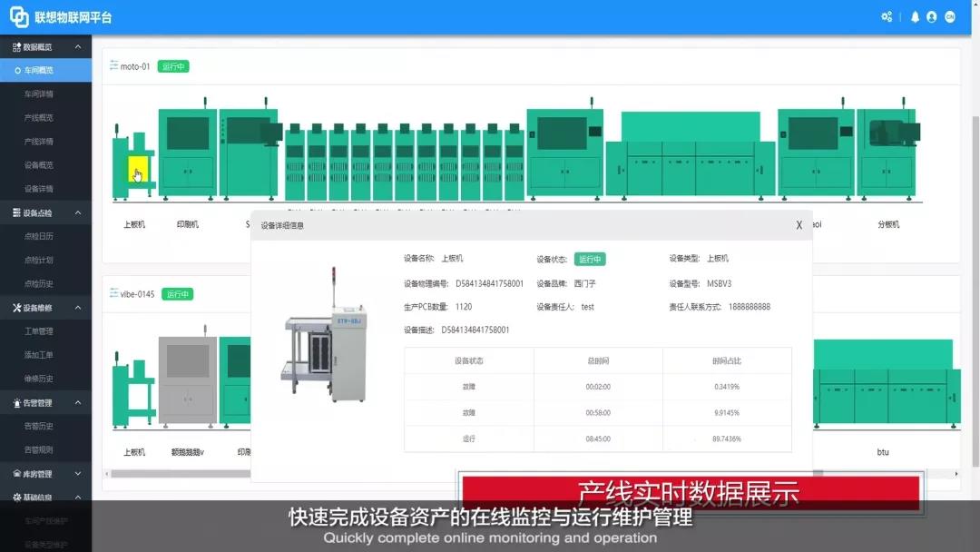
Task: Click the page's vertical scrollbar
Action: [x=975, y=291]
